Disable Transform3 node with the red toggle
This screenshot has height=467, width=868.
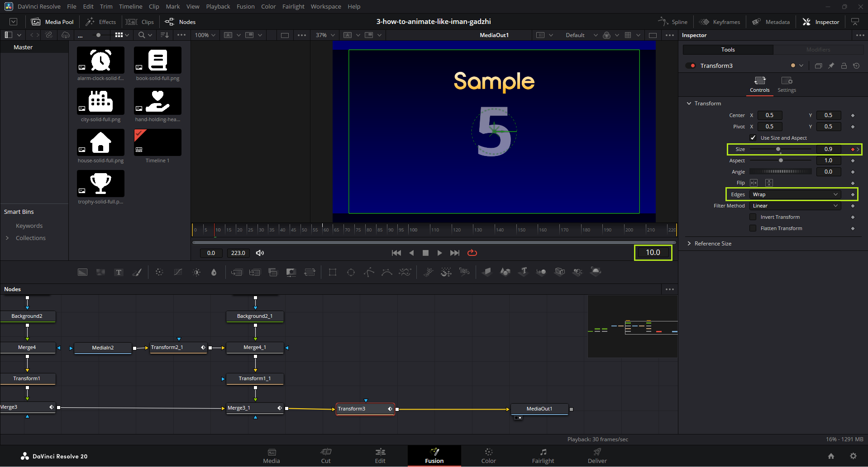[x=691, y=66]
